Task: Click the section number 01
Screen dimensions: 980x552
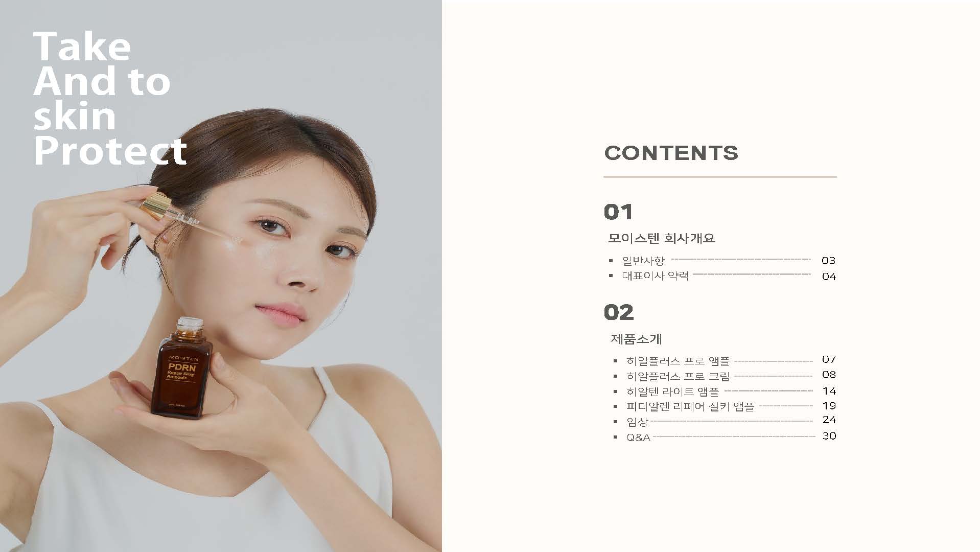Action: pyautogui.click(x=618, y=212)
